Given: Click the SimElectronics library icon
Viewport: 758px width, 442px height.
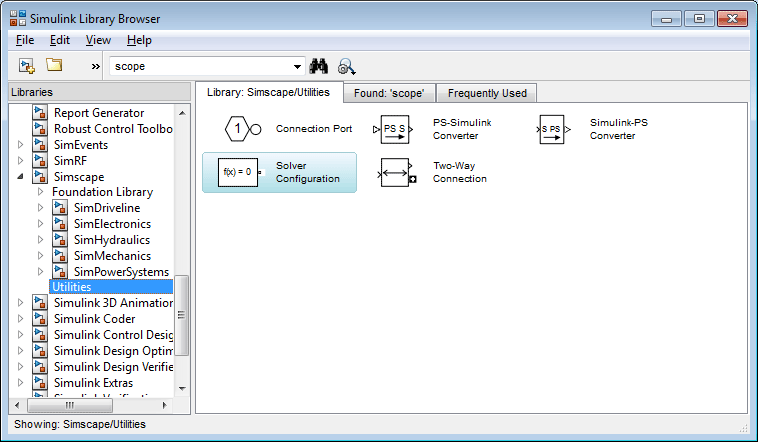Looking at the screenshot, I should point(60,223).
